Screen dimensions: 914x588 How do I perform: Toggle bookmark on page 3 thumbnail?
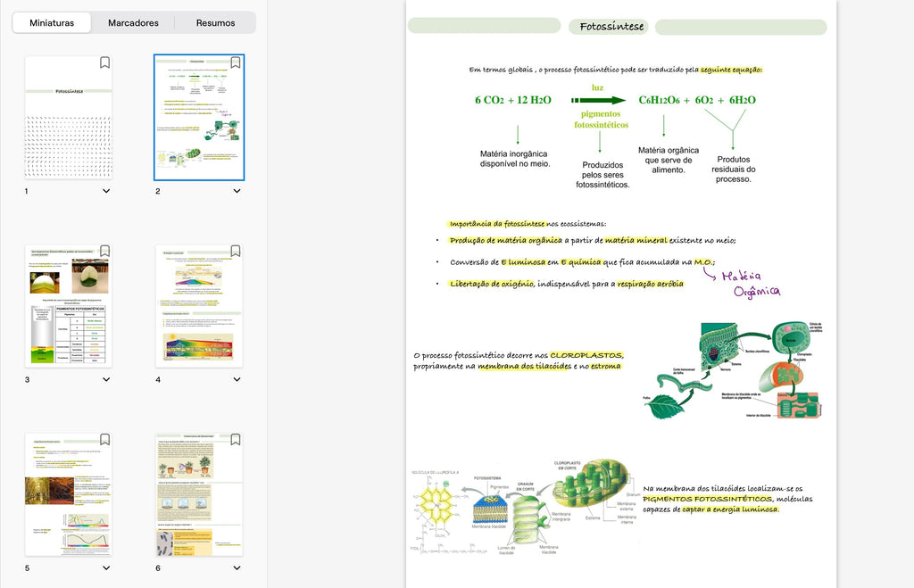tap(105, 251)
